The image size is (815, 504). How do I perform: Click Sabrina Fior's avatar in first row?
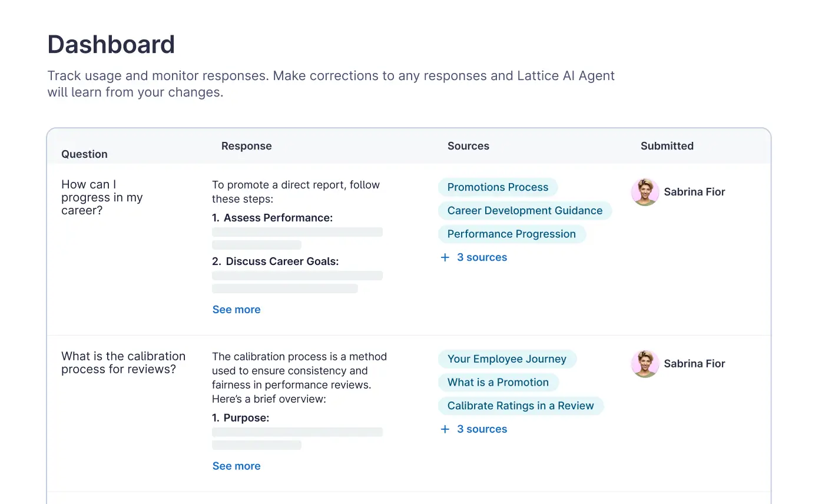[x=645, y=192]
